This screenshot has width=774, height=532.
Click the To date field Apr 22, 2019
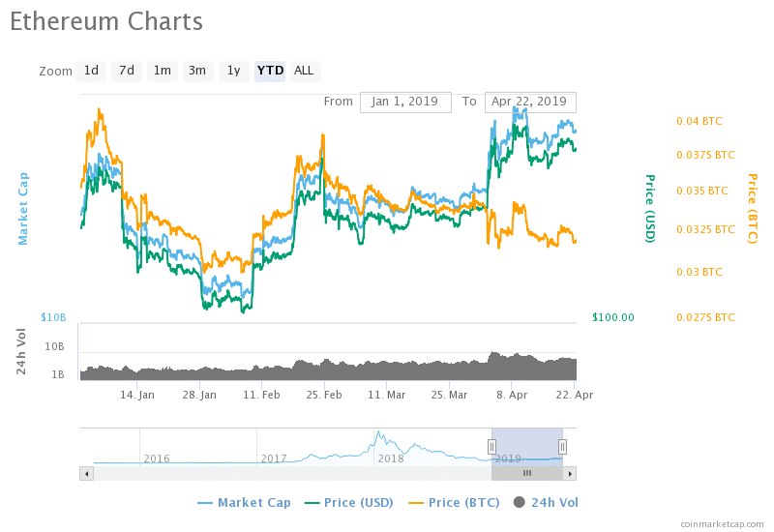coord(530,103)
